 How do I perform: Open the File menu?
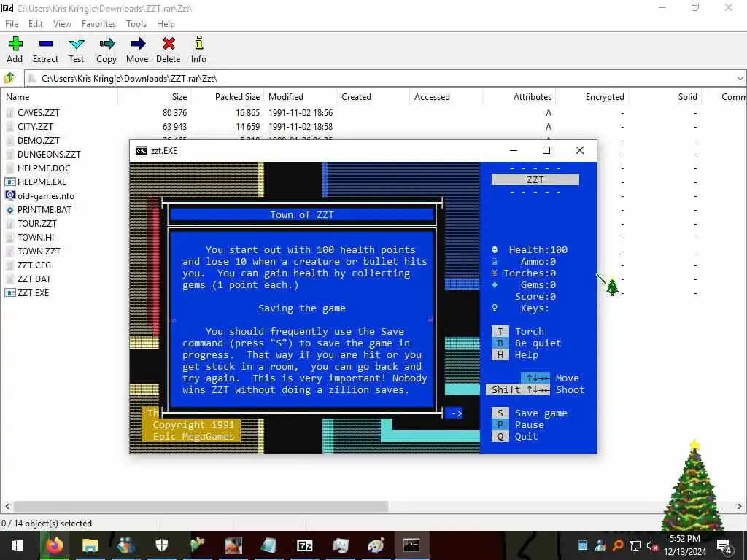pos(12,24)
